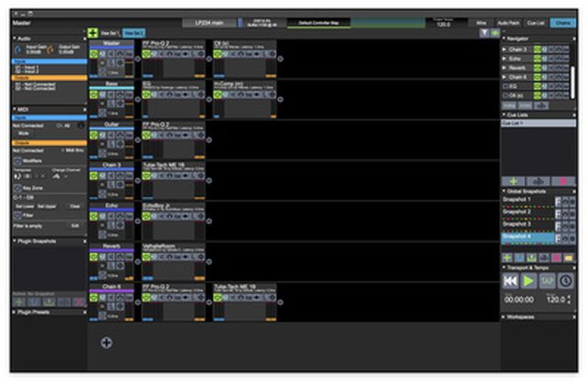
Task: Toggle bypass on ValhallaRoom plugin
Action: click(146, 257)
